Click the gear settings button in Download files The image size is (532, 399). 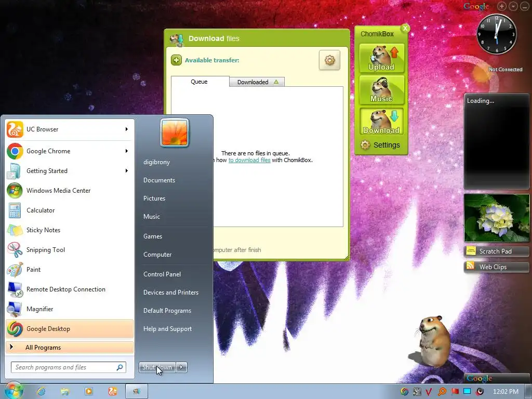tap(329, 60)
